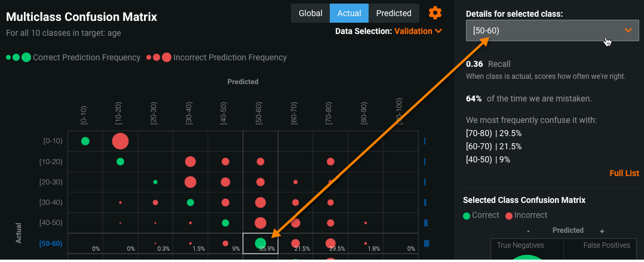This screenshot has height=262, width=644.
Task: Click the green bubble in row [10-20)
Action: (120, 161)
